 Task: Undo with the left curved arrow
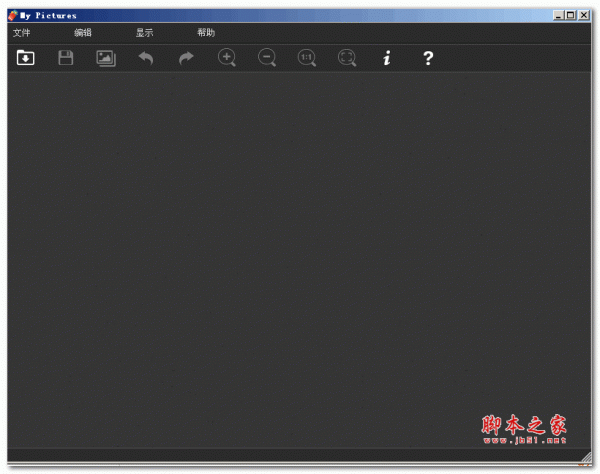(x=146, y=58)
